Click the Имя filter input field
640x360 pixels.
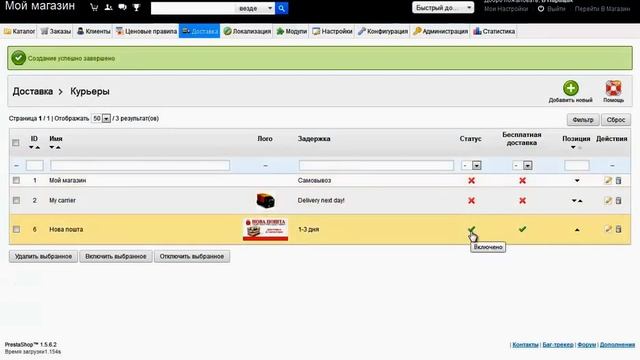pyautogui.click(x=140, y=165)
